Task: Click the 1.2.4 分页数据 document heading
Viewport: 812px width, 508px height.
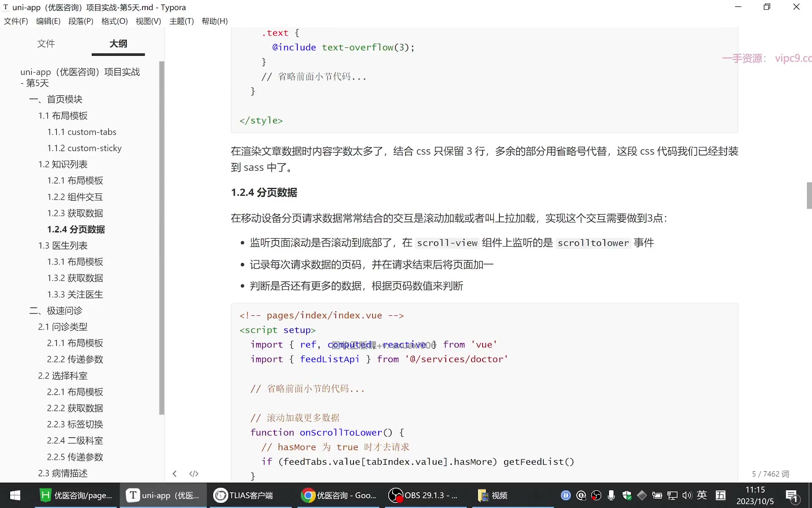Action: [264, 193]
